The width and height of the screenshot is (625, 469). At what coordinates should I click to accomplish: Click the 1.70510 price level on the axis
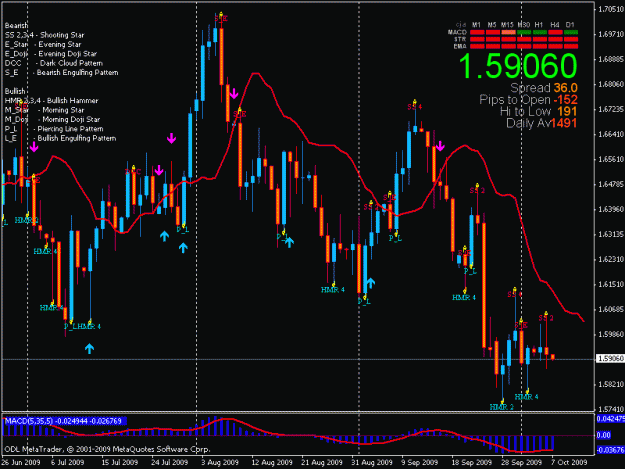pyautogui.click(x=611, y=9)
